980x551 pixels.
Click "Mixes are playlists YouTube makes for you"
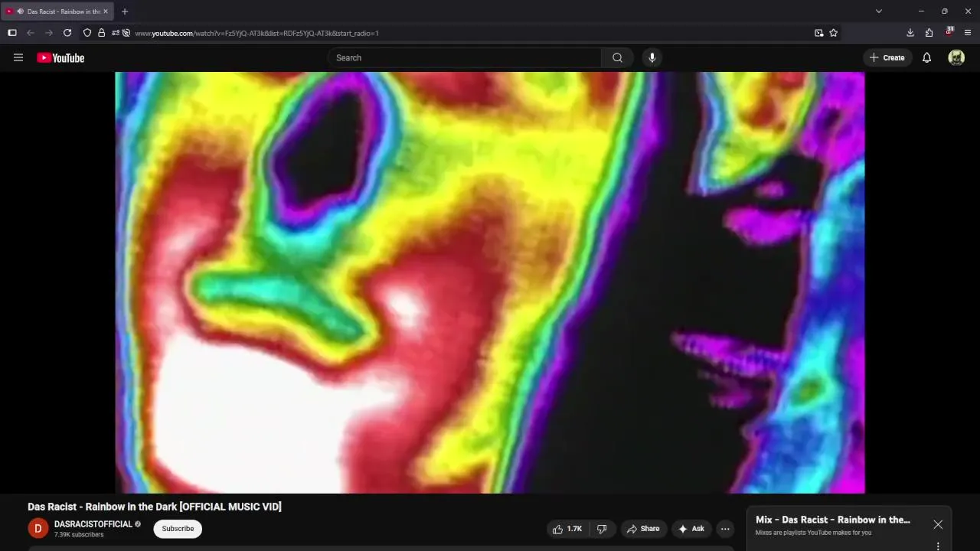(813, 533)
